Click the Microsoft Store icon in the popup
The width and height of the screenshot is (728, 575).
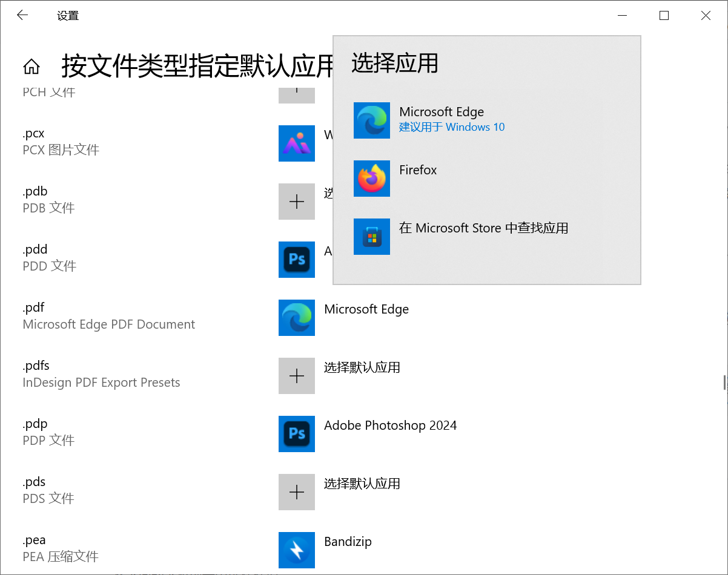tap(371, 236)
